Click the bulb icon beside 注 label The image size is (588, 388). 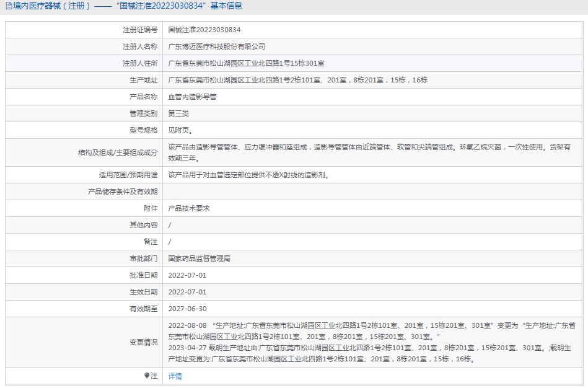click(x=147, y=376)
